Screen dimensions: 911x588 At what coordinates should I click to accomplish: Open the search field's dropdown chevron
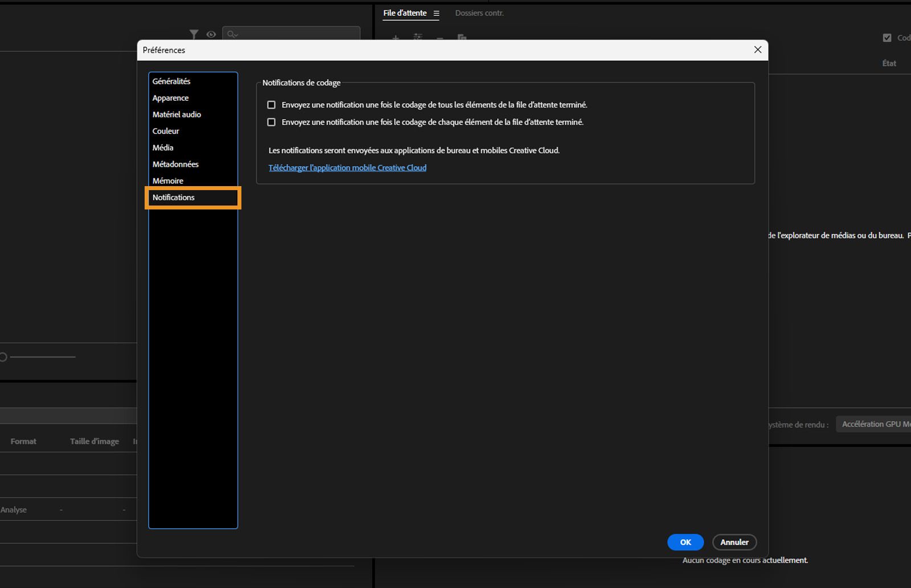pos(236,36)
